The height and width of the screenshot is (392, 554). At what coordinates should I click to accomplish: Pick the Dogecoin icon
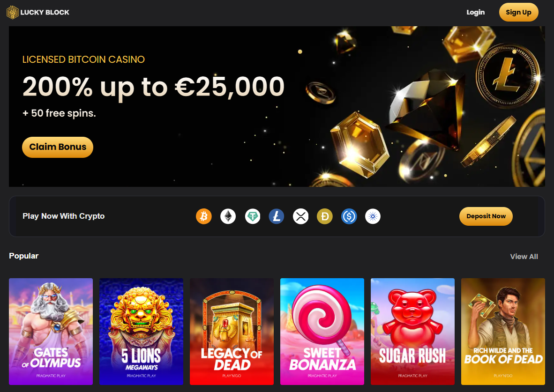point(325,216)
